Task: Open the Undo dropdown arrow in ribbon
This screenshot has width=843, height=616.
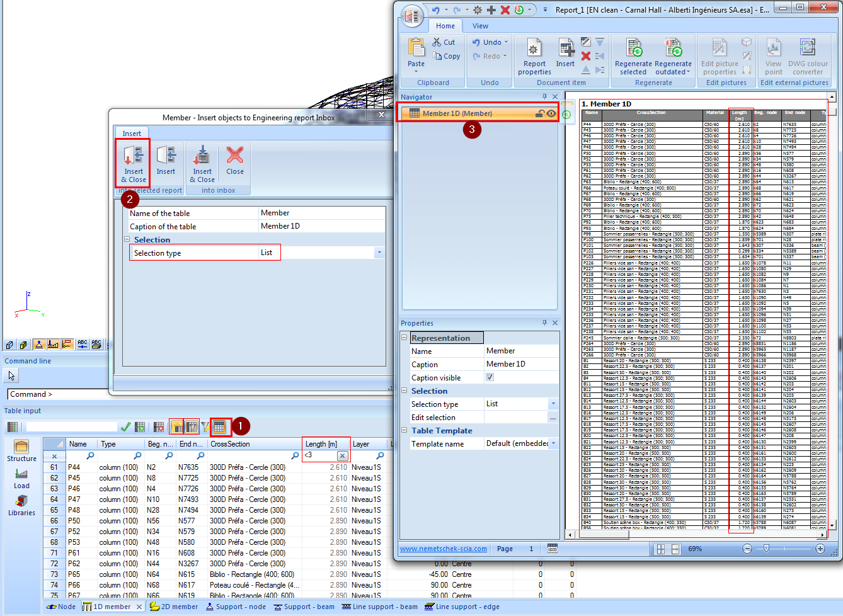Action: pos(506,42)
